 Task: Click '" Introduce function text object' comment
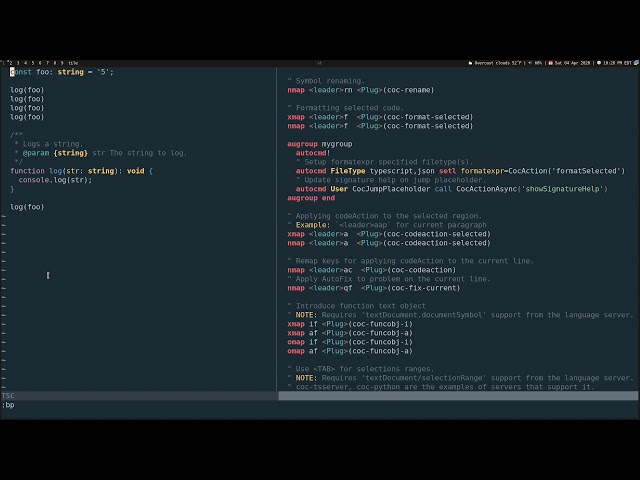pos(356,306)
